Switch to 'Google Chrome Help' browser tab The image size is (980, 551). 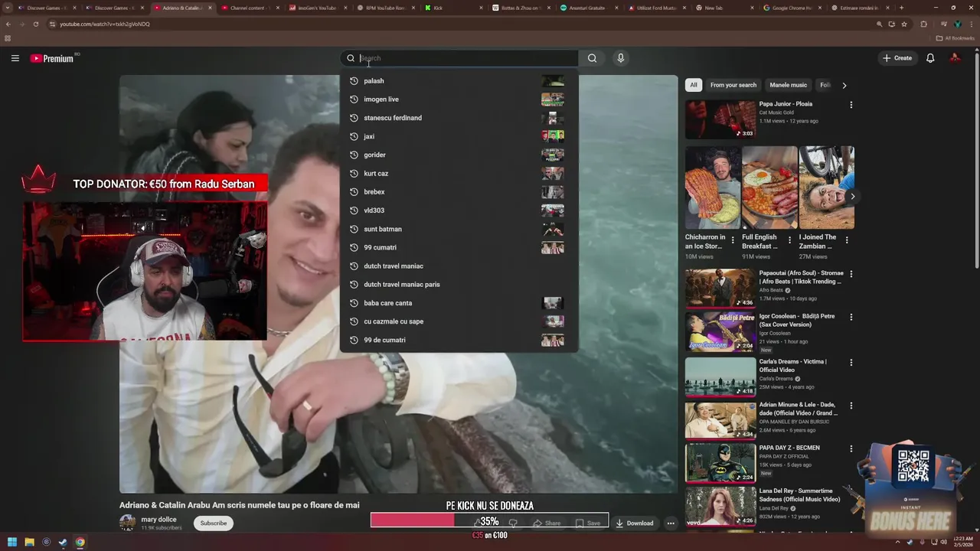[792, 8]
